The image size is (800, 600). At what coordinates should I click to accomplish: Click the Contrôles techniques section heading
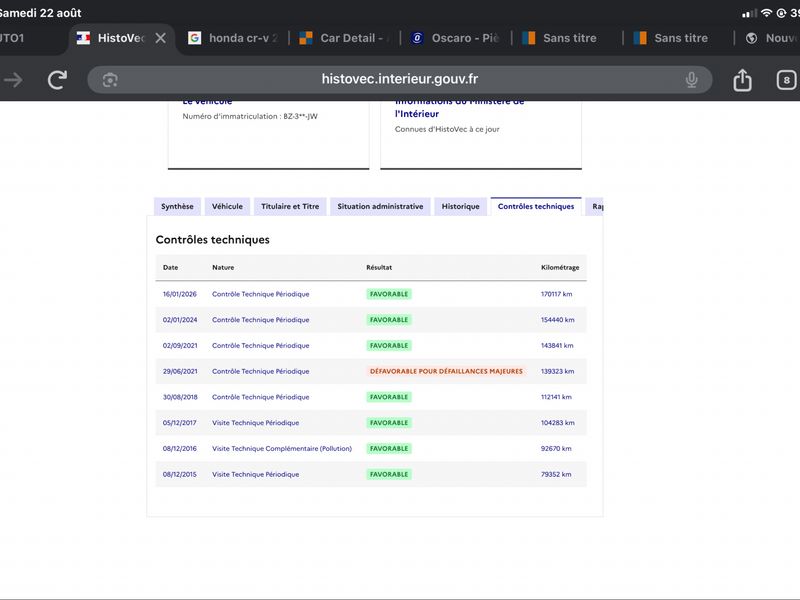tap(212, 240)
